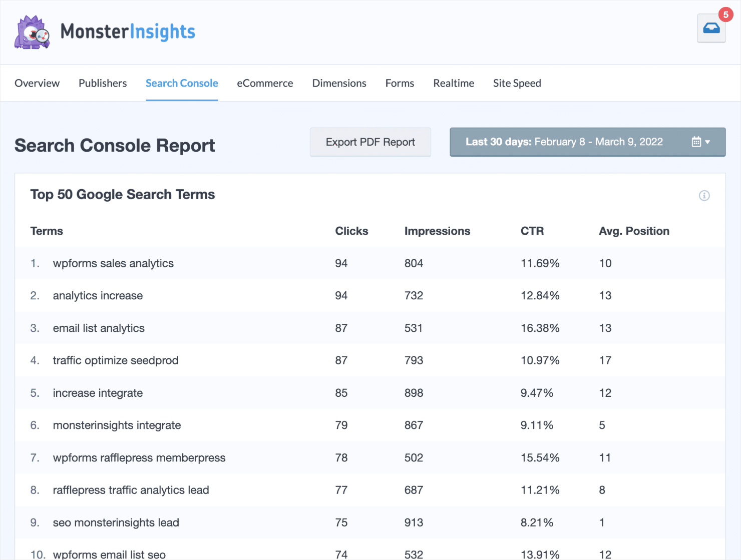Click the MonsterInsights mascot logo icon
The image size is (741, 560).
click(x=32, y=32)
